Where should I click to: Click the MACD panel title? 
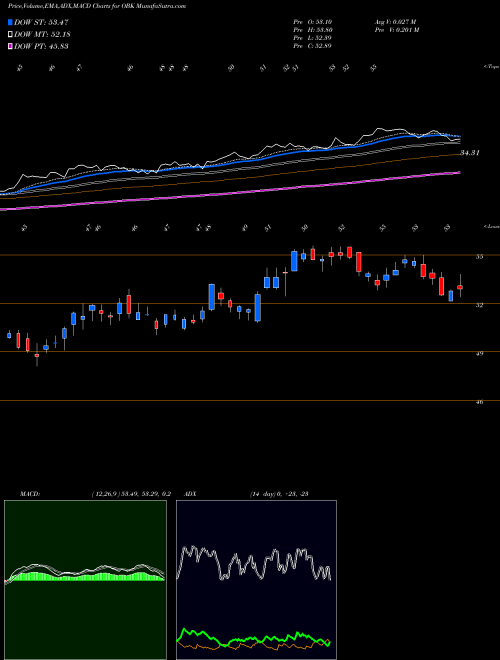[29, 494]
